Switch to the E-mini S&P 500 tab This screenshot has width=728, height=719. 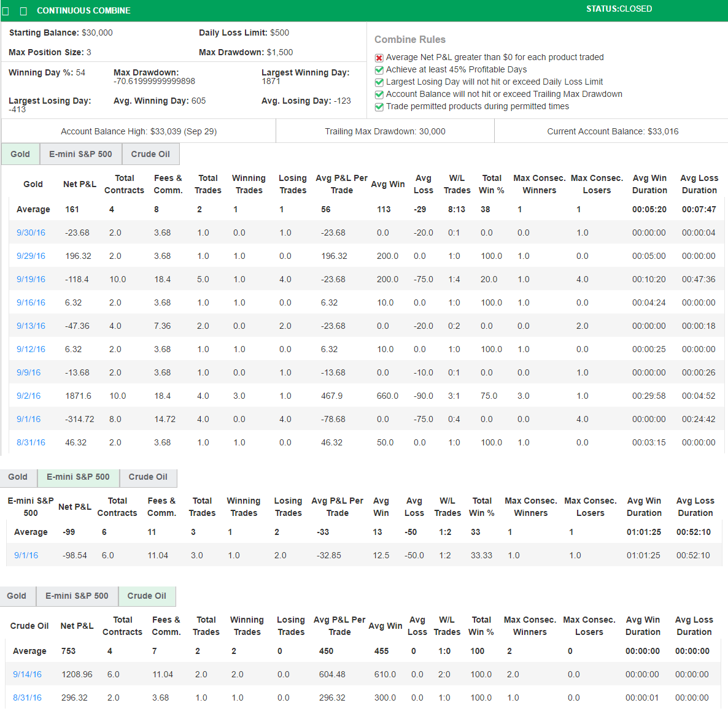coord(80,154)
